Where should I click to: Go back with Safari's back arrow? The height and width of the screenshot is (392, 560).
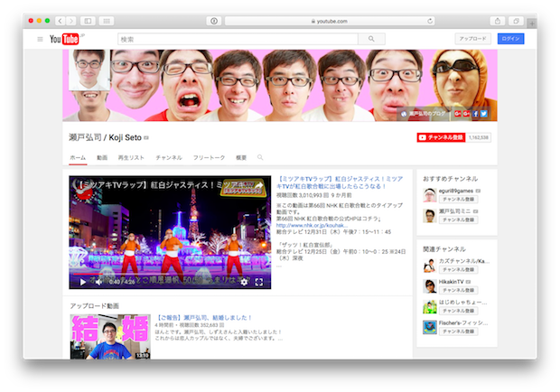click(60, 21)
